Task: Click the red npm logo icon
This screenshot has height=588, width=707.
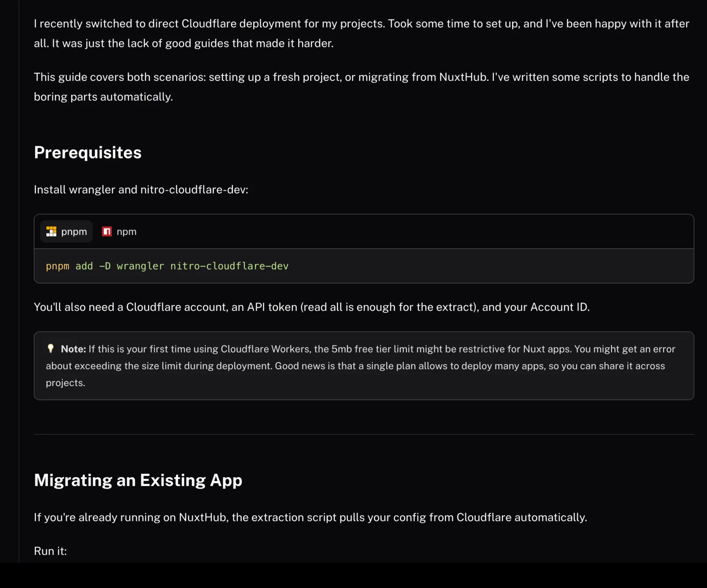Action: [107, 231]
